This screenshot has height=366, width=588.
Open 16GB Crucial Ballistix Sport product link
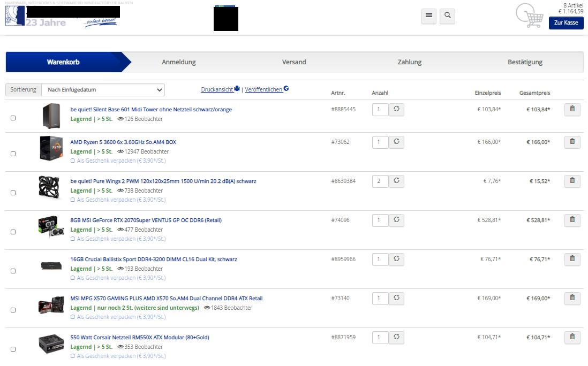pyautogui.click(x=154, y=259)
